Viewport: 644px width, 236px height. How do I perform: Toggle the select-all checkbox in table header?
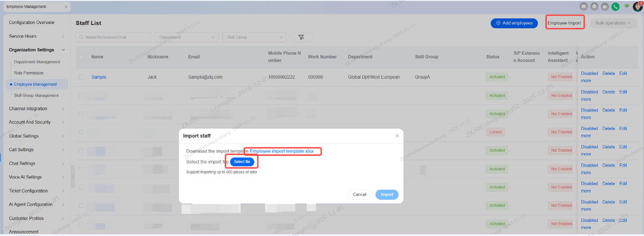click(81, 57)
